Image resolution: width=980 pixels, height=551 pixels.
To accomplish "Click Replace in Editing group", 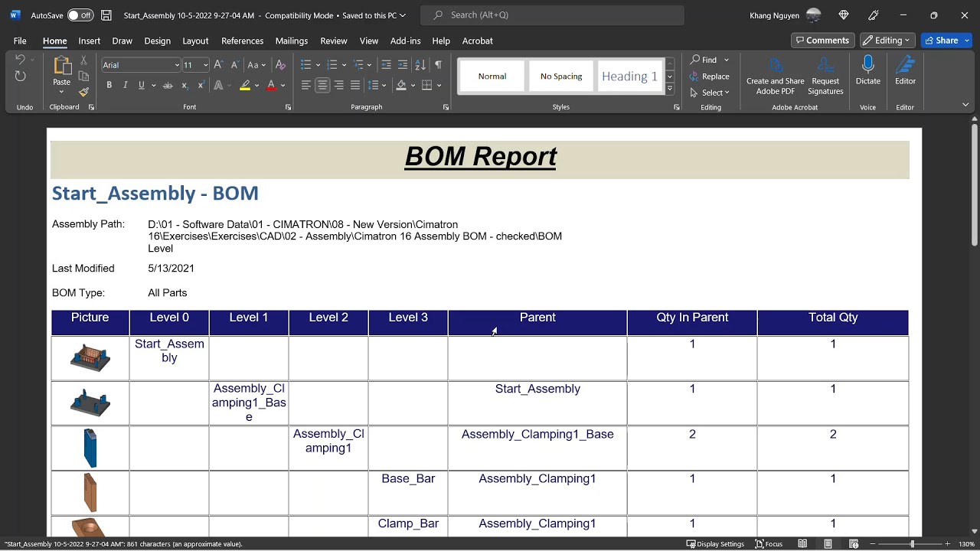I will click(710, 77).
